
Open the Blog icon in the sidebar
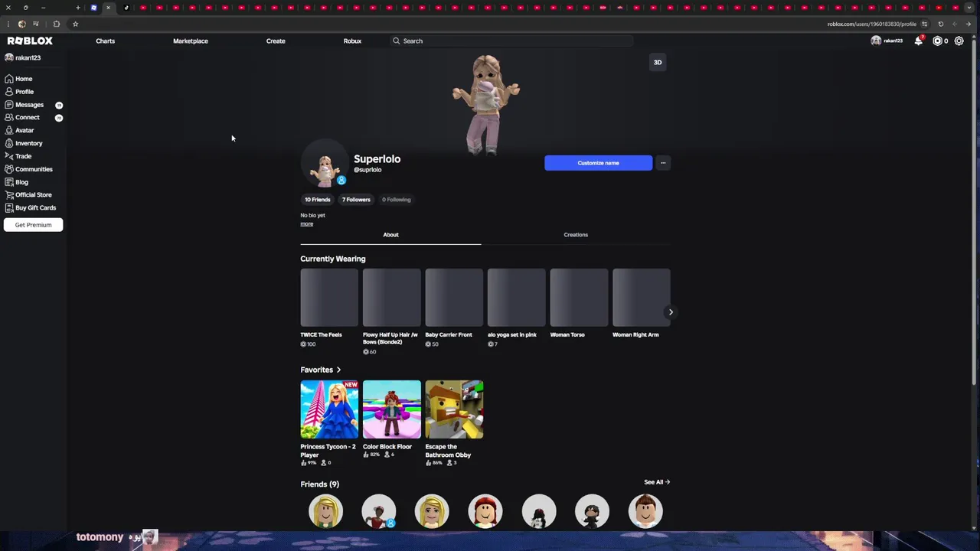[x=9, y=182]
